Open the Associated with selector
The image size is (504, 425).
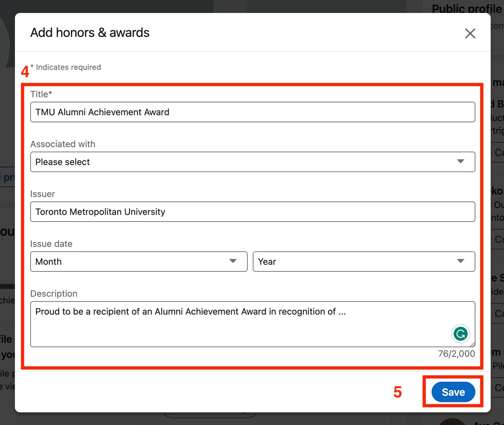pyautogui.click(x=252, y=162)
